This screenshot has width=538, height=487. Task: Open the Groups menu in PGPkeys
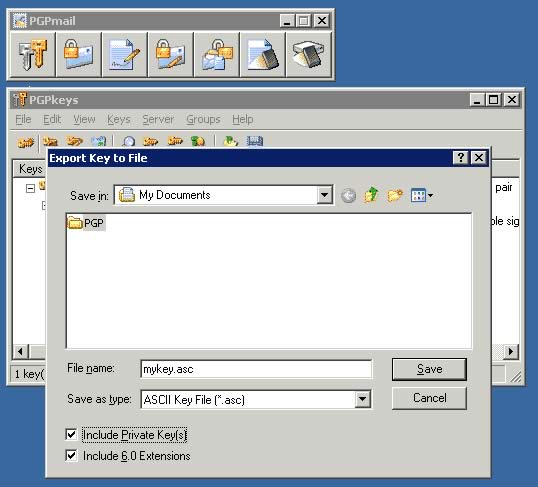point(203,119)
